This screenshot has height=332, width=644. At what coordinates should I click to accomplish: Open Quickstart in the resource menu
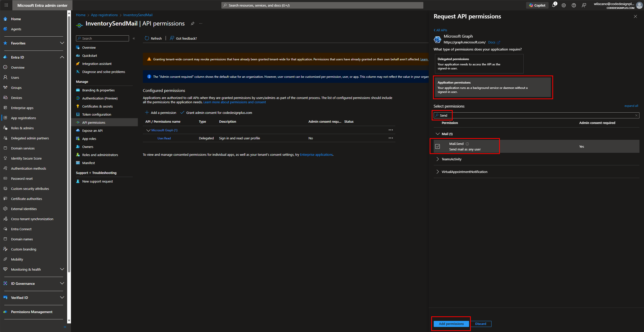pyautogui.click(x=90, y=56)
